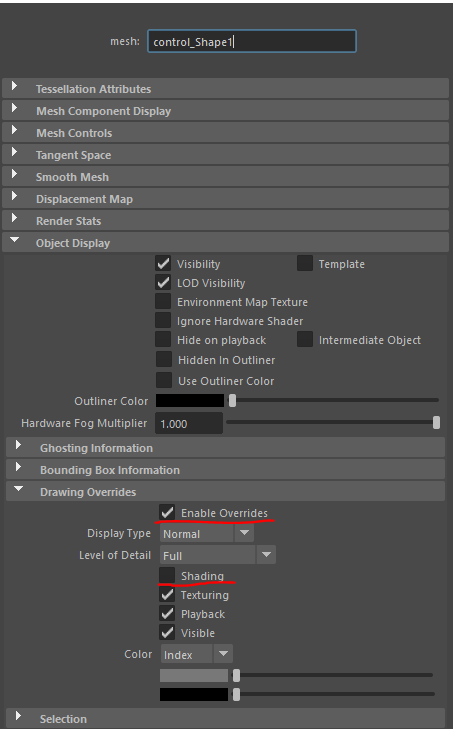
Task: Enable Hidden In Outliner option
Action: click(164, 359)
